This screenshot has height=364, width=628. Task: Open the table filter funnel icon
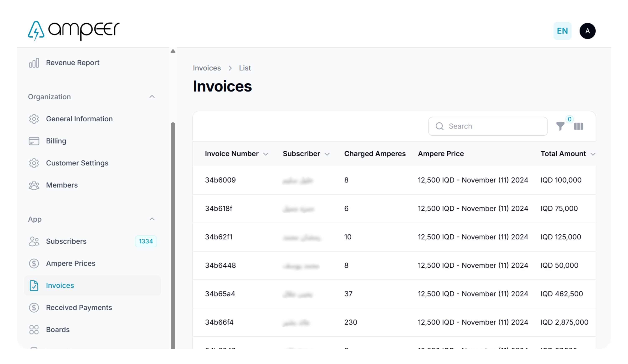click(x=560, y=126)
